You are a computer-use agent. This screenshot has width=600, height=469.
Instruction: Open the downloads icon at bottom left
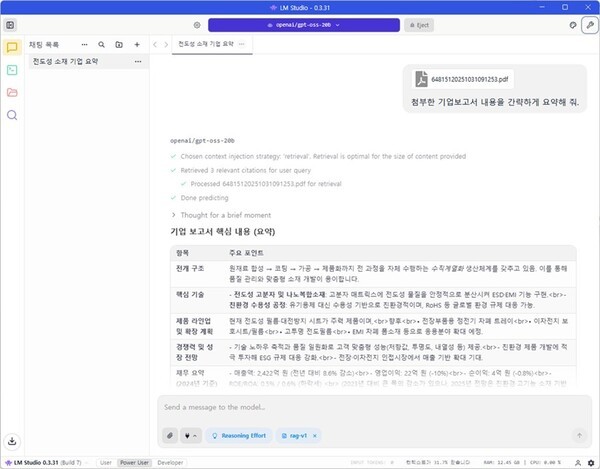(x=12, y=441)
